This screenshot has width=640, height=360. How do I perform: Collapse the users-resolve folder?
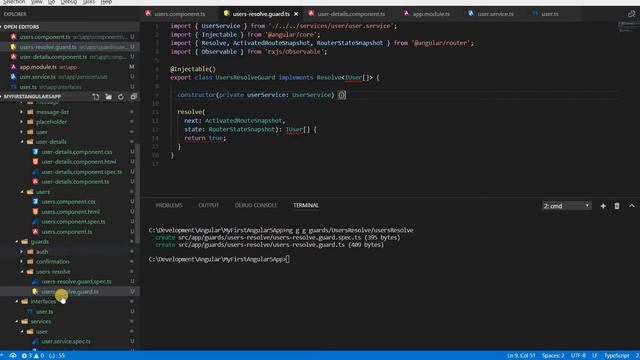[x=53, y=272]
